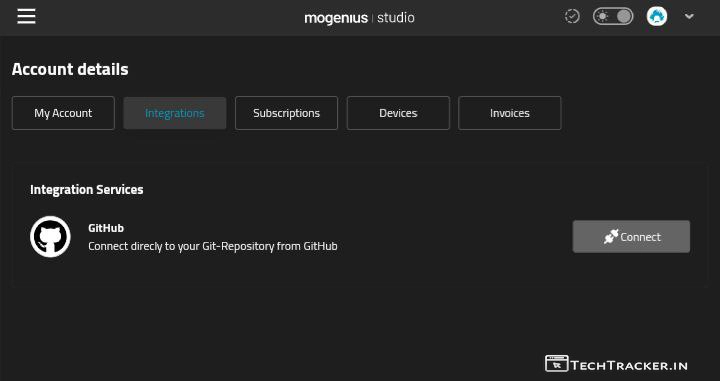Select the Integrations tab
This screenshot has width=720, height=381.
175,113
